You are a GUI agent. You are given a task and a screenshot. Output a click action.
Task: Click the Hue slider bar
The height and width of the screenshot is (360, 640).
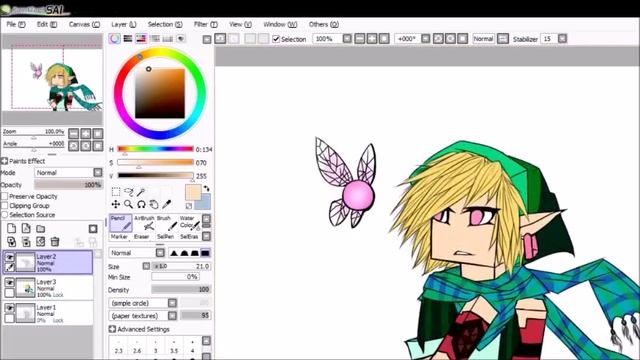[156, 149]
